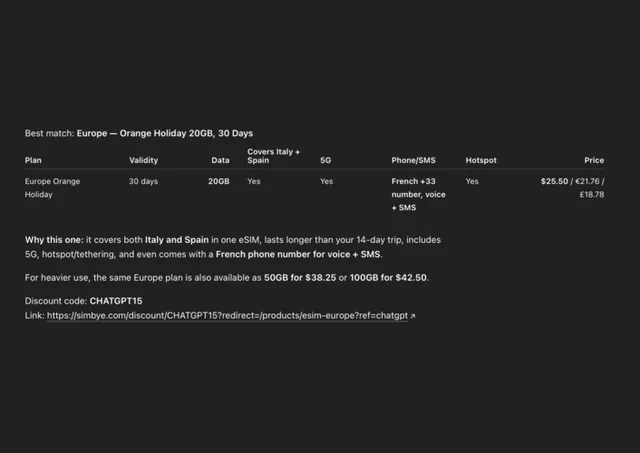
Task: Click the 'Covers Italy + Spain' header
Action: click(x=273, y=156)
